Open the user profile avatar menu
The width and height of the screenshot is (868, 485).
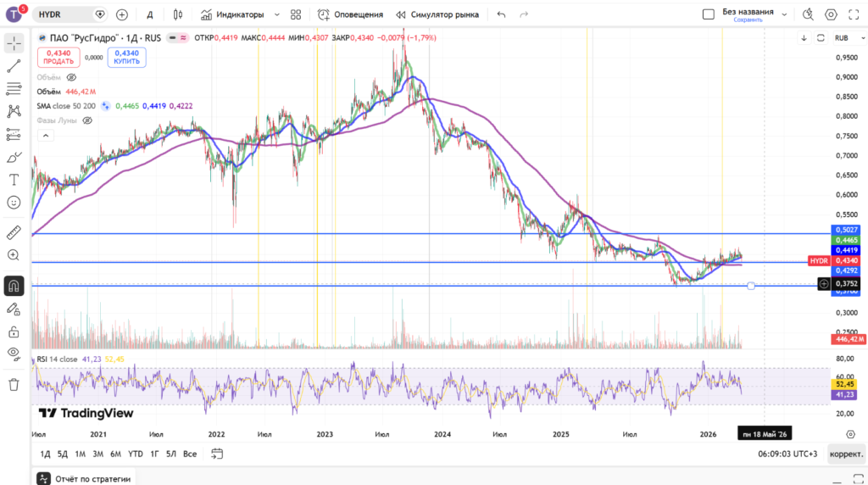point(14,14)
